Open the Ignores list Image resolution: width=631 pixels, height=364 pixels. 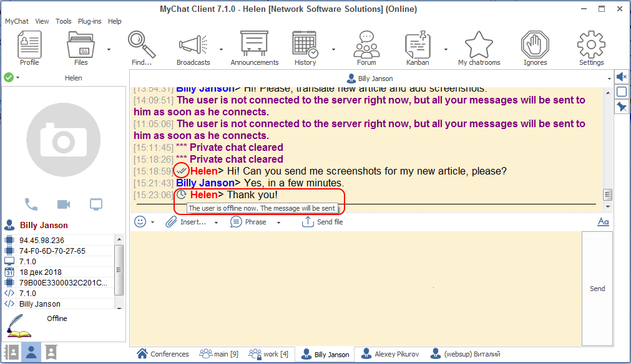pyautogui.click(x=535, y=48)
